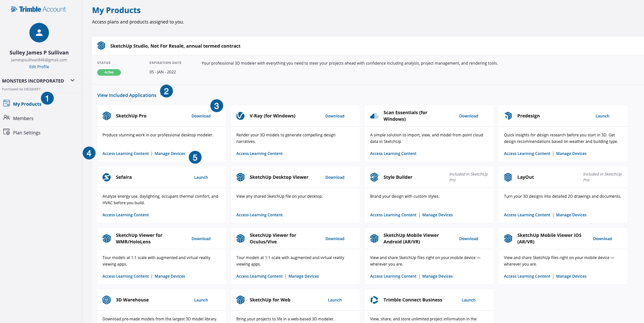This screenshot has width=644, height=323.
Task: Click the Trimble Connect Business icon
Action: 374,300
